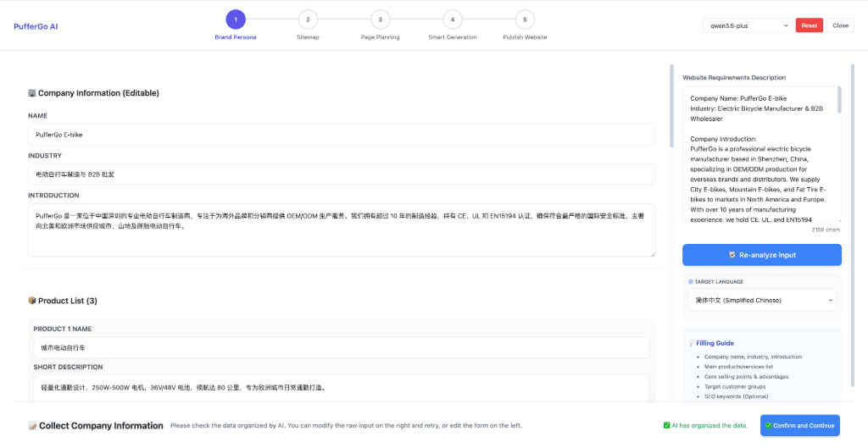Screen dimensions: 868x448
Task: Click the checkmark icon on Confirm and Continue
Action: point(768,425)
